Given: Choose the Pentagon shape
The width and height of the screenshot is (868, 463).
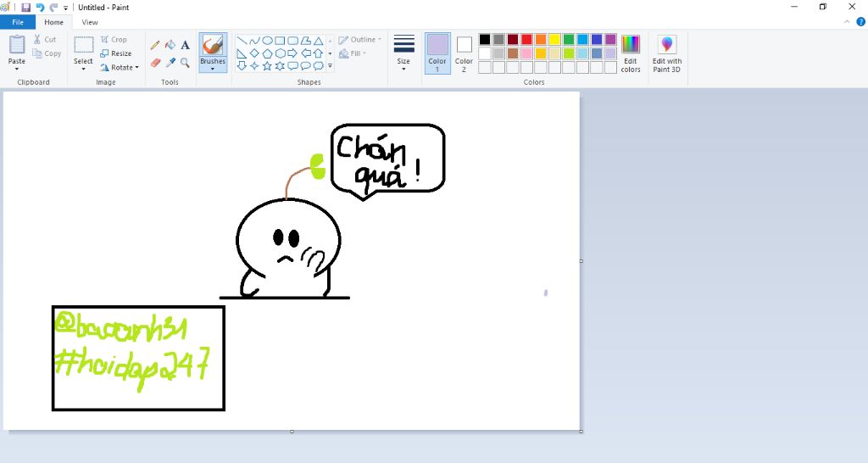Looking at the screenshot, I should click(x=267, y=53).
